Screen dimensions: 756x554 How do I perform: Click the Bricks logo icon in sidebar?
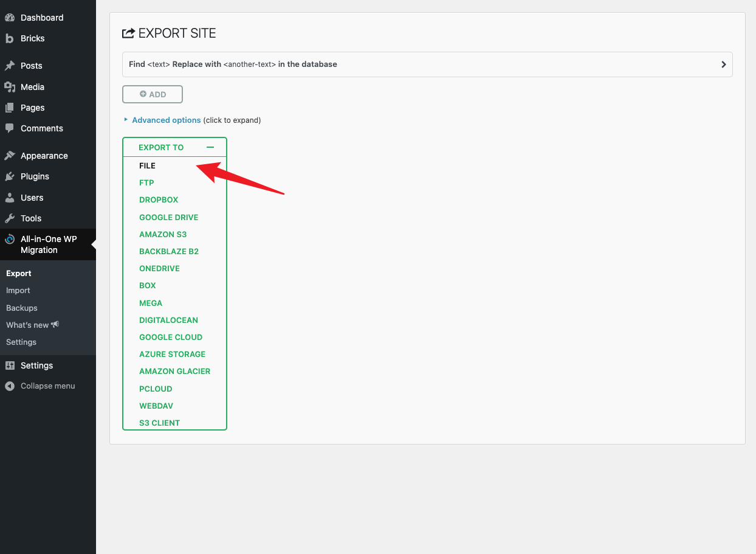click(10, 38)
